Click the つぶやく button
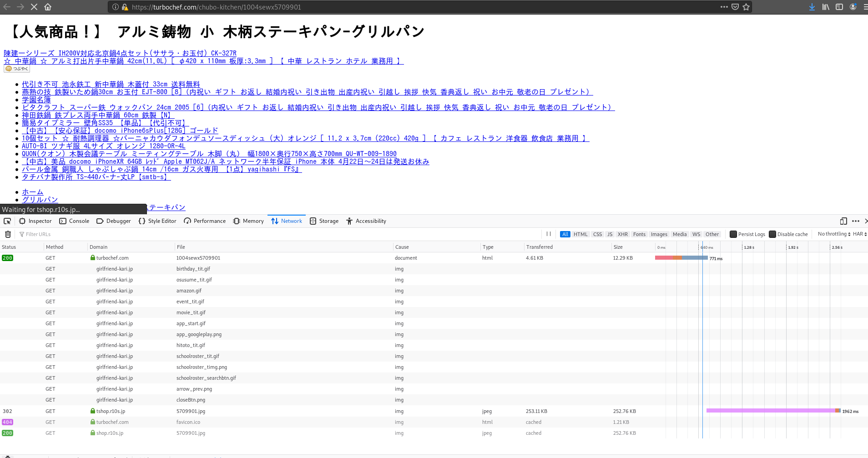This screenshot has height=458, width=868. [16, 68]
